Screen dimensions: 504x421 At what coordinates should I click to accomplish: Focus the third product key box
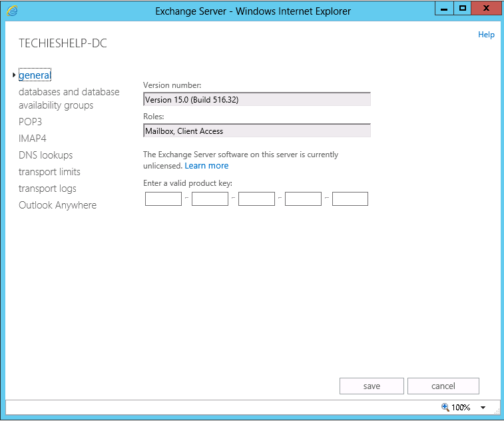click(256, 199)
